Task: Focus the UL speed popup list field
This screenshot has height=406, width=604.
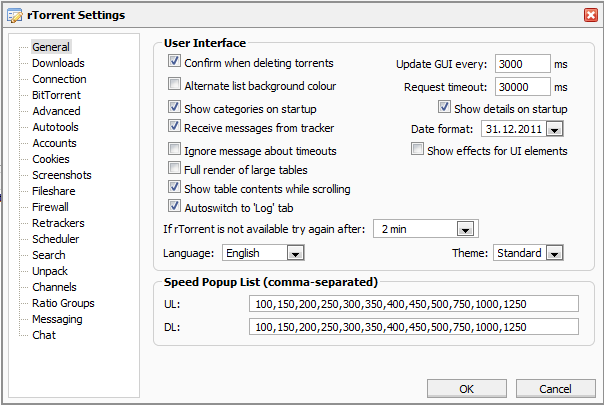Action: (x=415, y=304)
